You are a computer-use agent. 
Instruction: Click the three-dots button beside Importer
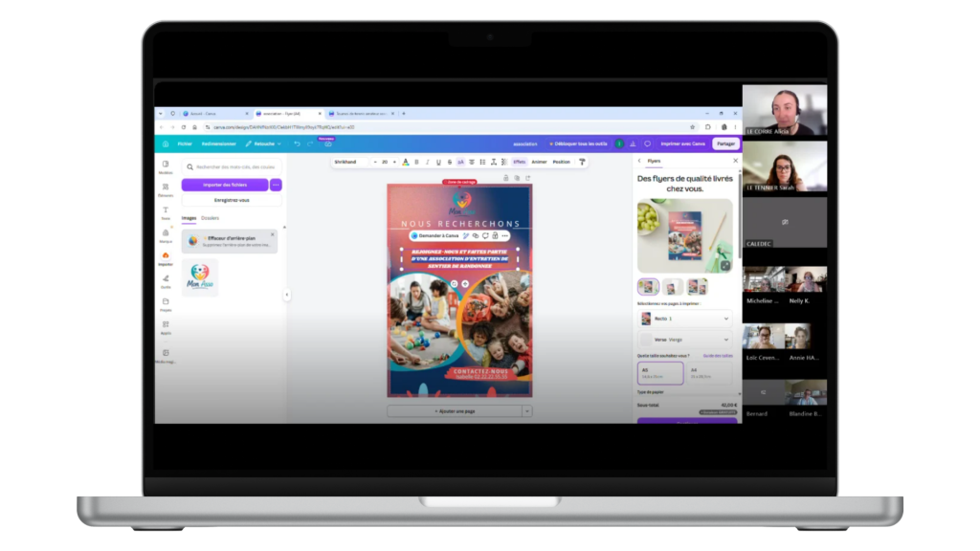pos(276,185)
